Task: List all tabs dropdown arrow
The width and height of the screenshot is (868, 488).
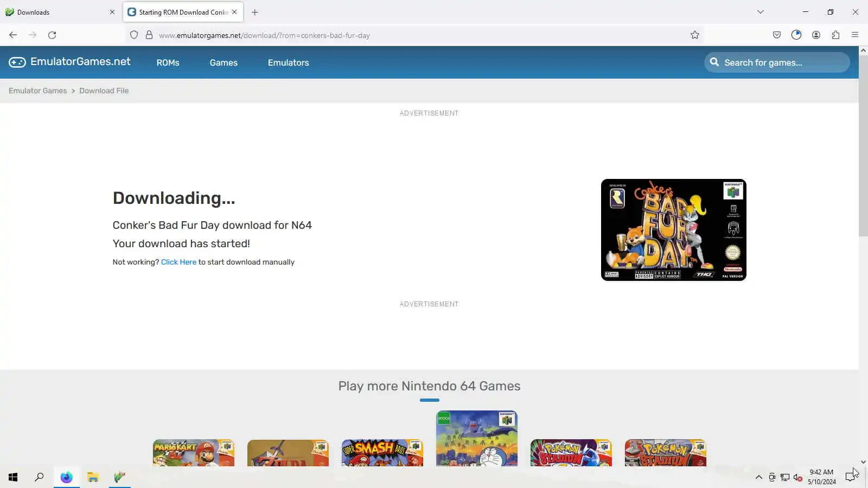Action: [x=761, y=12]
